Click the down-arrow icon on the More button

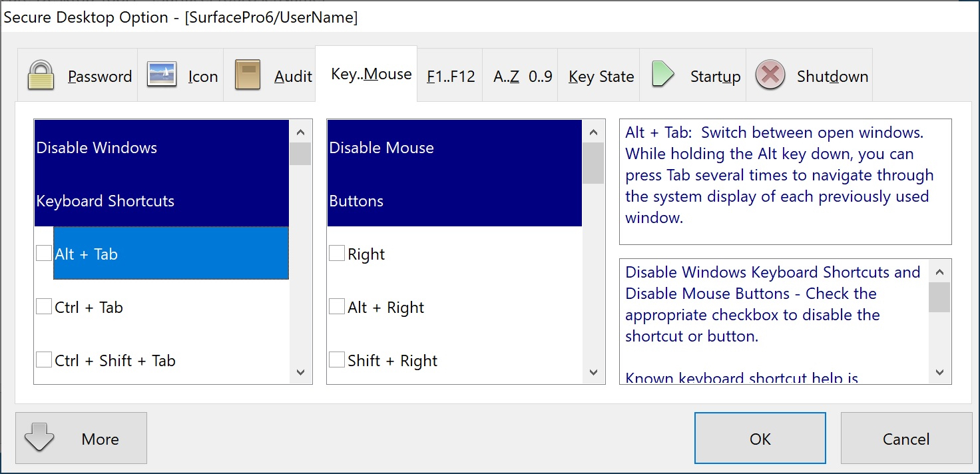point(40,438)
